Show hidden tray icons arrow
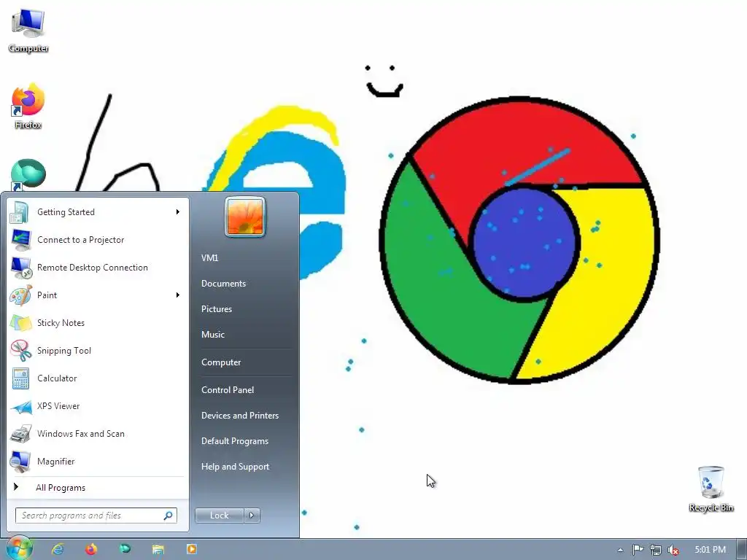This screenshot has height=560, width=747. tap(620, 550)
